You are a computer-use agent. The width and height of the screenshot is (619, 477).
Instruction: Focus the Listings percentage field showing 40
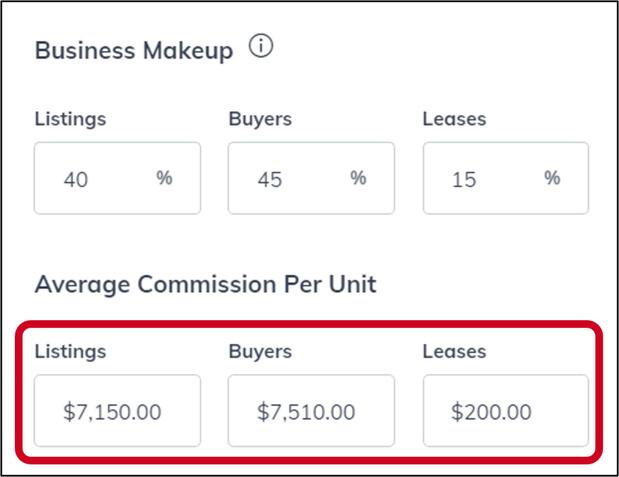pos(100,178)
